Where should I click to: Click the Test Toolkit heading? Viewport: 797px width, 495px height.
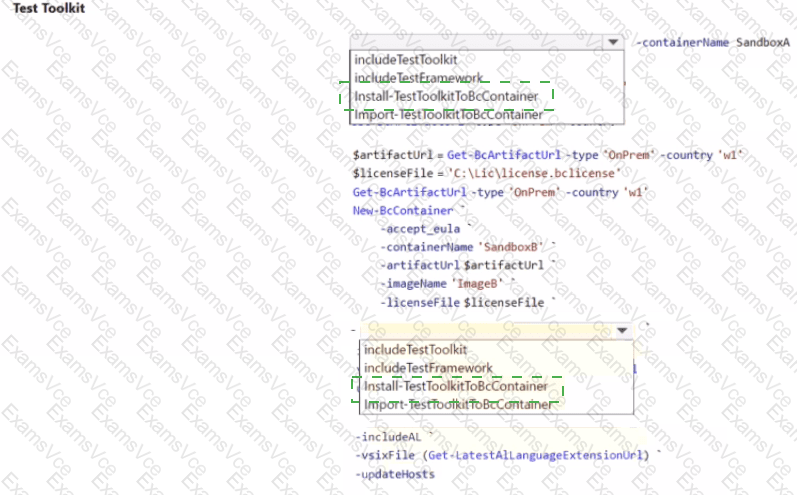click(48, 8)
